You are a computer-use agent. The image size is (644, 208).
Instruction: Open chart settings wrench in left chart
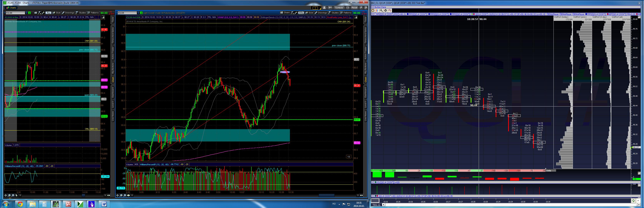coord(43,13)
